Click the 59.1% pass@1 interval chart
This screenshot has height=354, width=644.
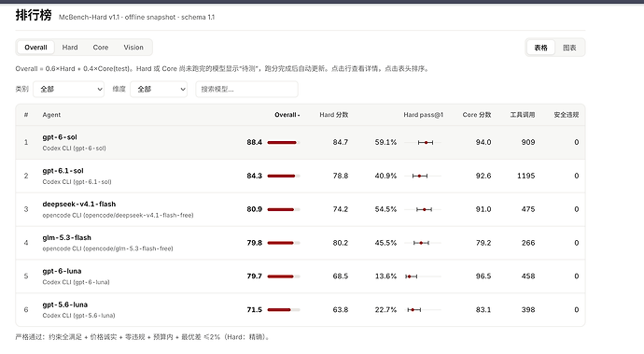tap(423, 142)
